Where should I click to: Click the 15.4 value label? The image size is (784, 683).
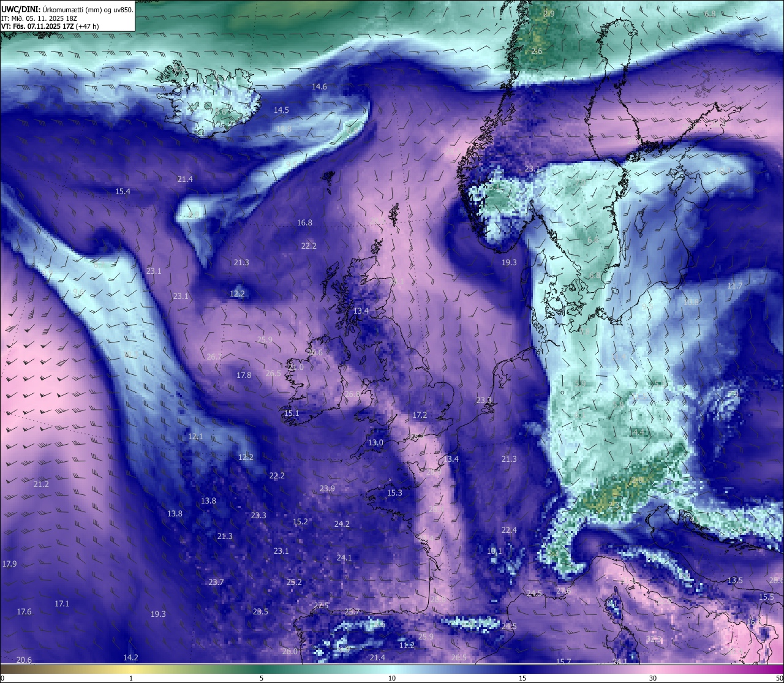coord(123,192)
